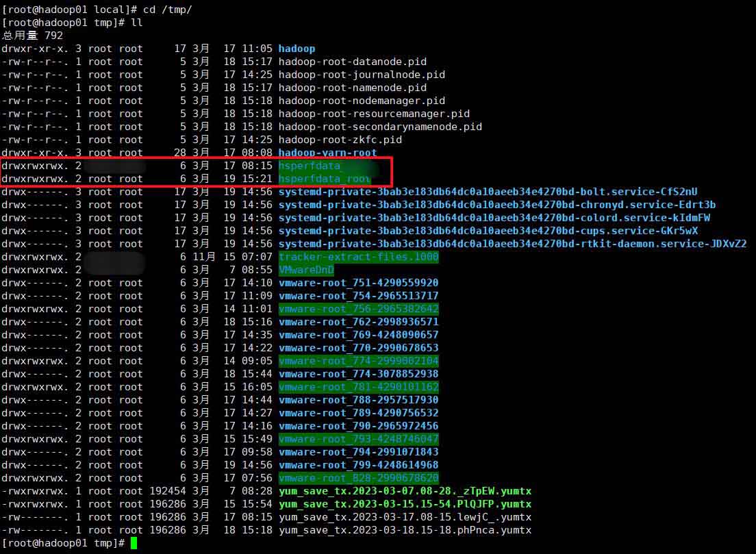Screen dimensions: 756x554
Task: Click hadoop-root-secondarynamenode.pid entry
Action: click(380, 127)
